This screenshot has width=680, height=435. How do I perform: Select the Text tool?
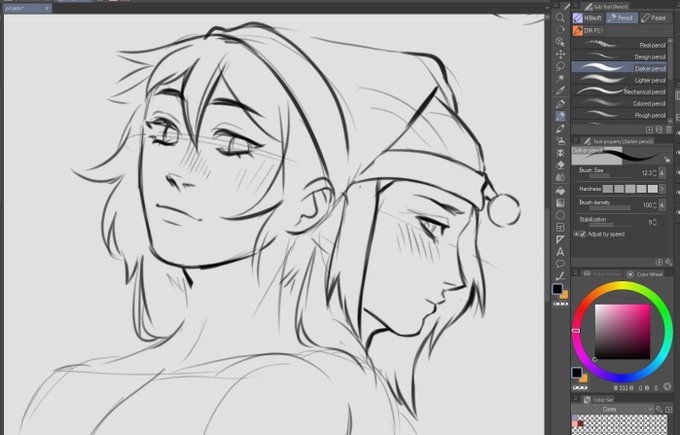560,252
